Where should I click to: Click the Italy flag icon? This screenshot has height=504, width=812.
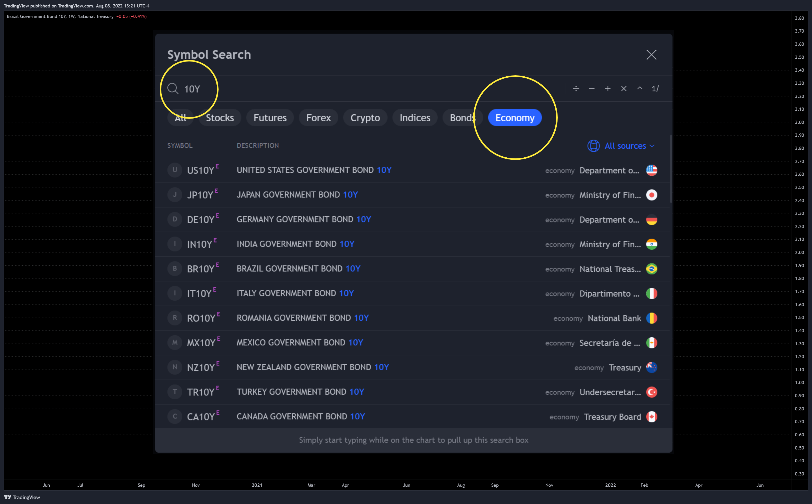(x=652, y=294)
